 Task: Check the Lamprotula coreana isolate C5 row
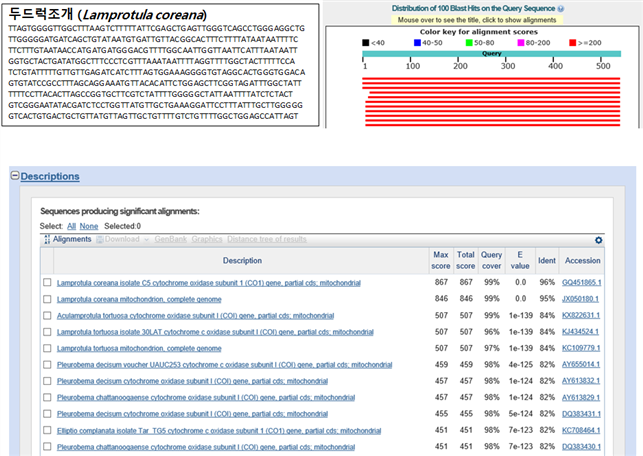tap(47, 282)
